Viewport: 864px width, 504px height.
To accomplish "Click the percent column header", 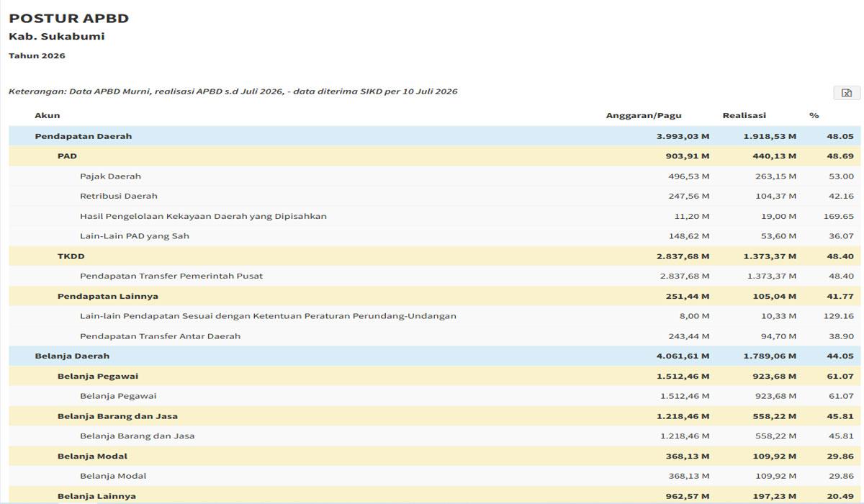I will 814,115.
